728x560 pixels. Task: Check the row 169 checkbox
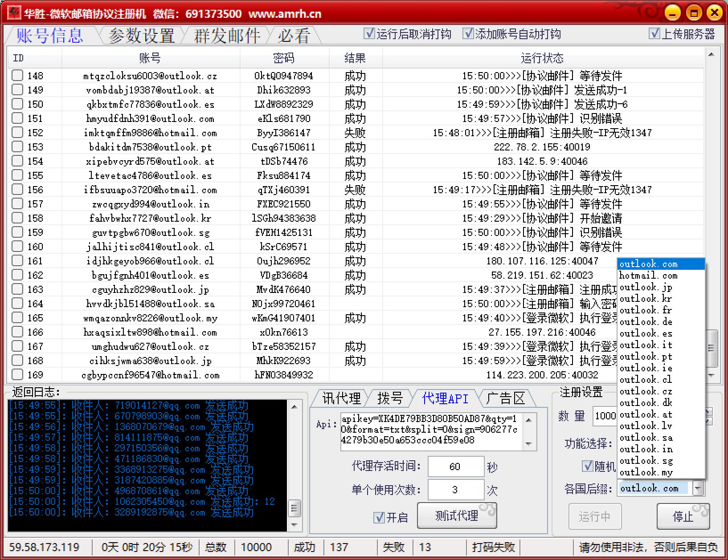point(17,375)
